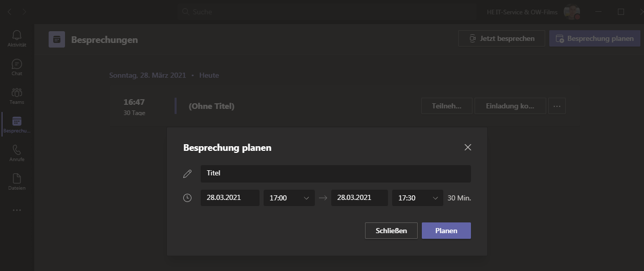644x271 pixels.
Task: Open more options for the untitled meeting
Action: pos(557,106)
